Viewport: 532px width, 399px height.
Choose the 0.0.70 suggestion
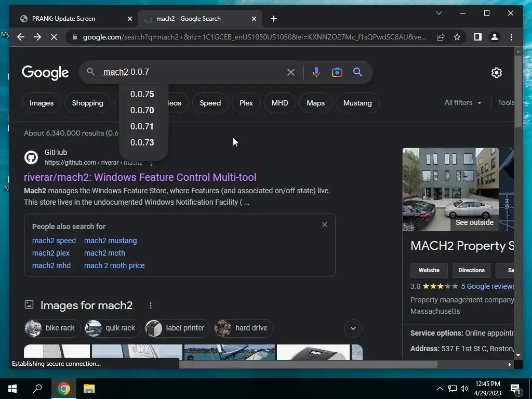click(142, 110)
